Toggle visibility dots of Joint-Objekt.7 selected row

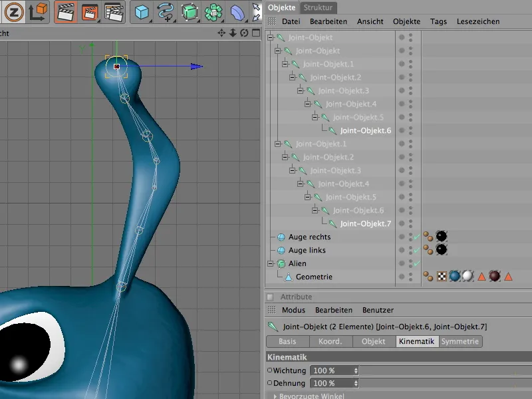(410, 223)
